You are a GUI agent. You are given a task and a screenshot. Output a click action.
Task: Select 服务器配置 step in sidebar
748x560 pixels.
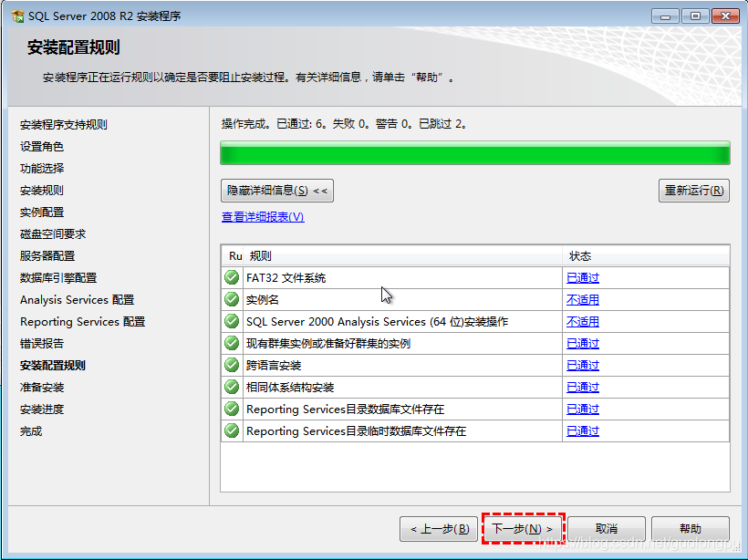(x=47, y=256)
